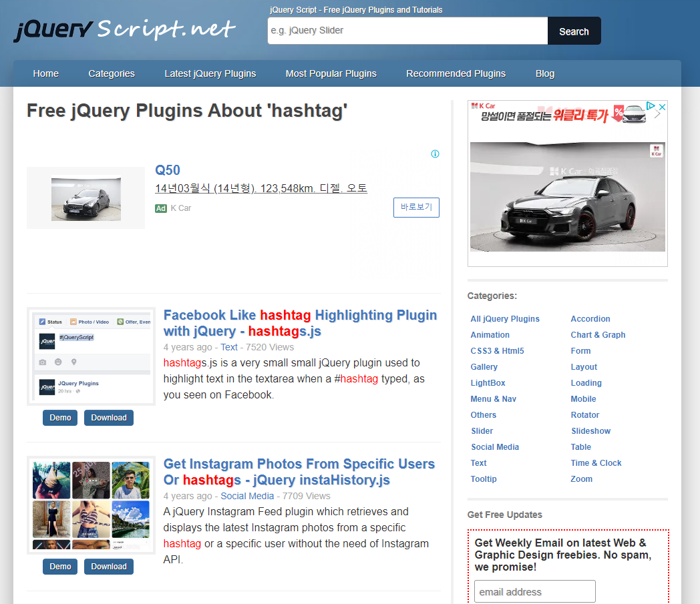Select the Form category
This screenshot has height=604, width=700.
[x=580, y=351]
